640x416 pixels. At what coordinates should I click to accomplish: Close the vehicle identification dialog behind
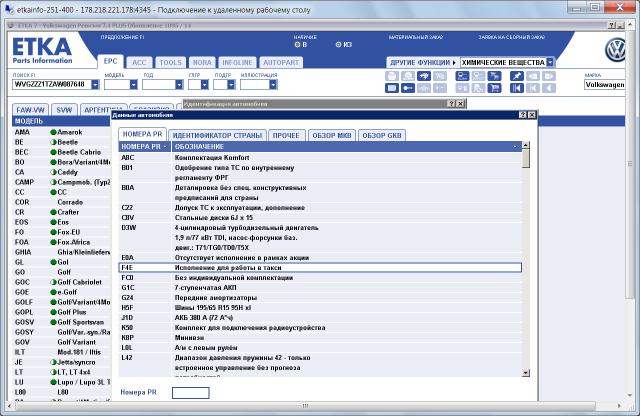click(460, 104)
